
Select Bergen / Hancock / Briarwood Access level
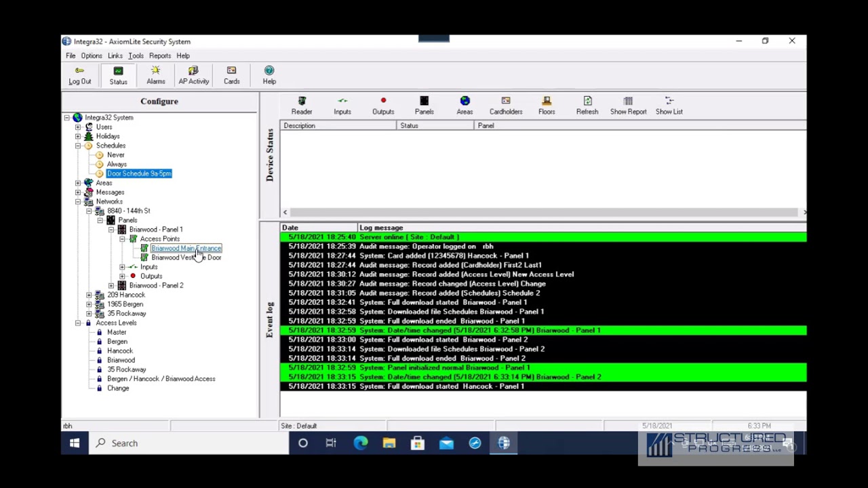coord(161,379)
